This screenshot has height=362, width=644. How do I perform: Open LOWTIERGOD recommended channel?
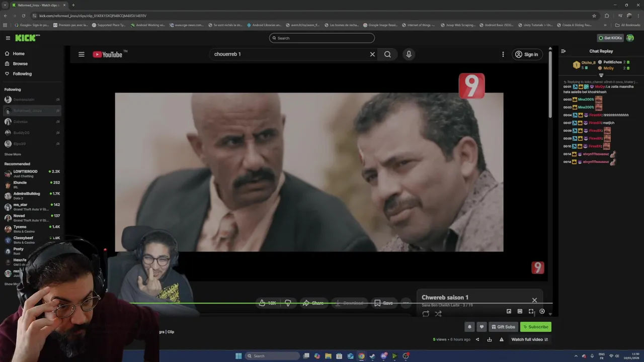(x=32, y=173)
